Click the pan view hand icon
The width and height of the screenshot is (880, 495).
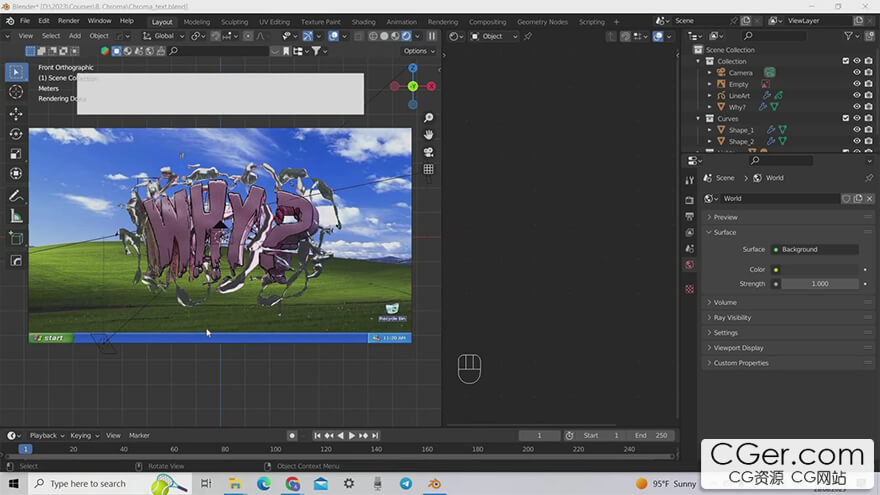(429, 135)
